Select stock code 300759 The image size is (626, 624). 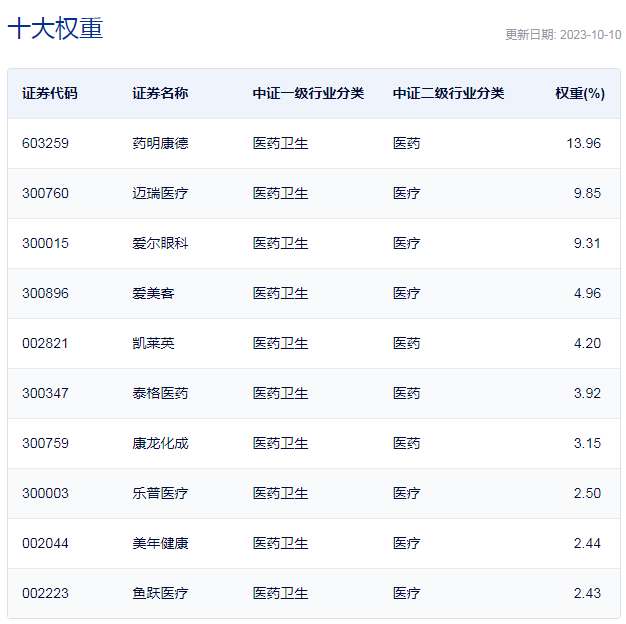[x=45, y=443]
